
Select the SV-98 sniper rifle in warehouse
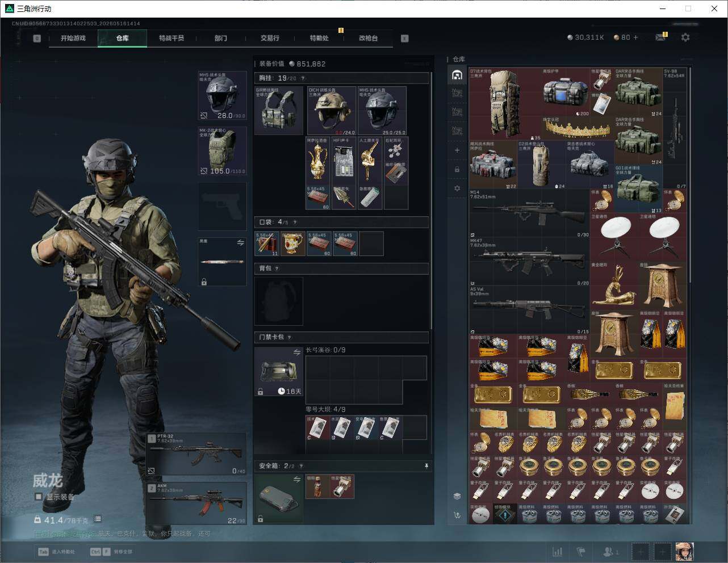click(x=675, y=129)
